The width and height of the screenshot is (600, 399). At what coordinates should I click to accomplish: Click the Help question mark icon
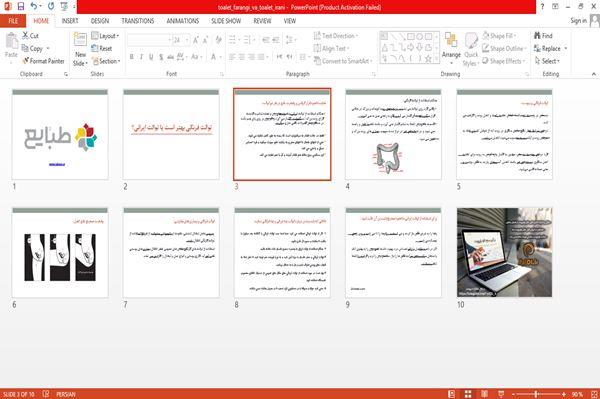[542, 7]
